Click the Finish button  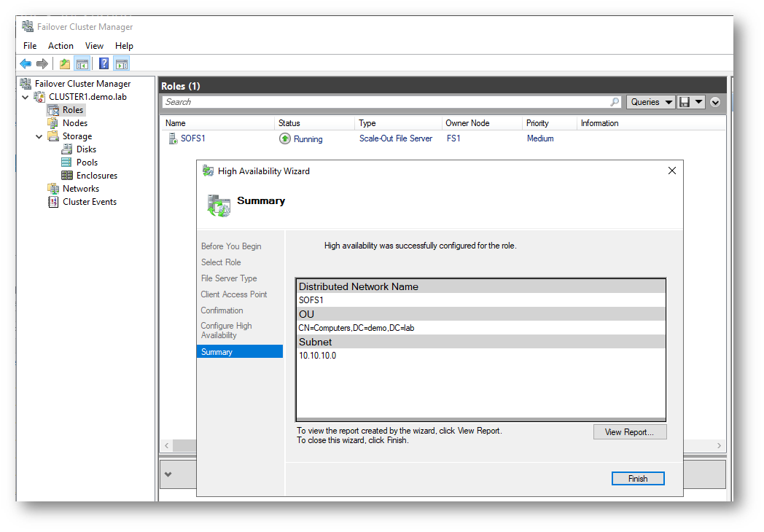637,479
